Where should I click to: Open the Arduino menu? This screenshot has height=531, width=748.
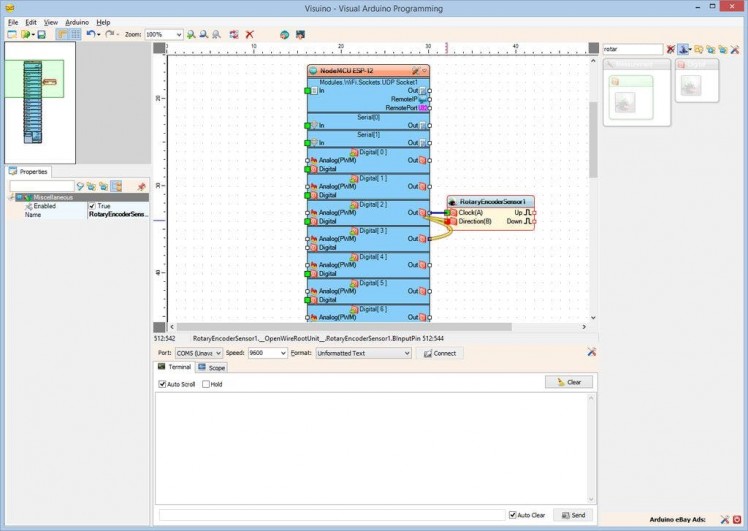coord(76,21)
